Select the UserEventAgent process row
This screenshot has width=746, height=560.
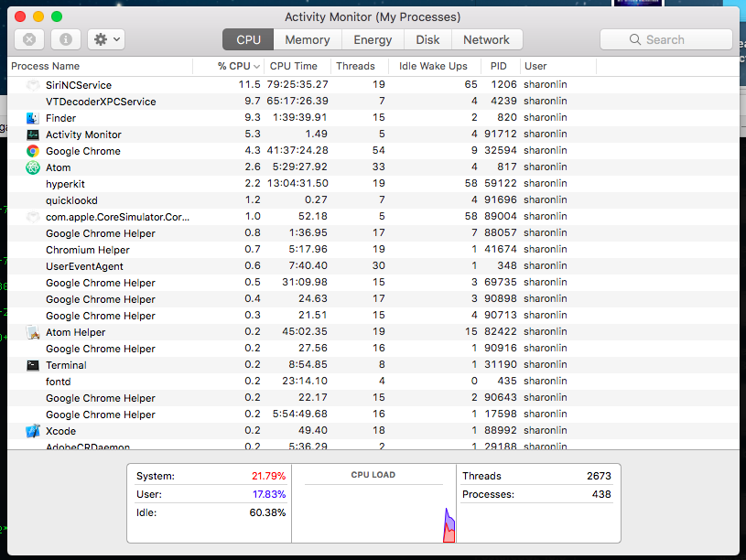tap(373, 266)
